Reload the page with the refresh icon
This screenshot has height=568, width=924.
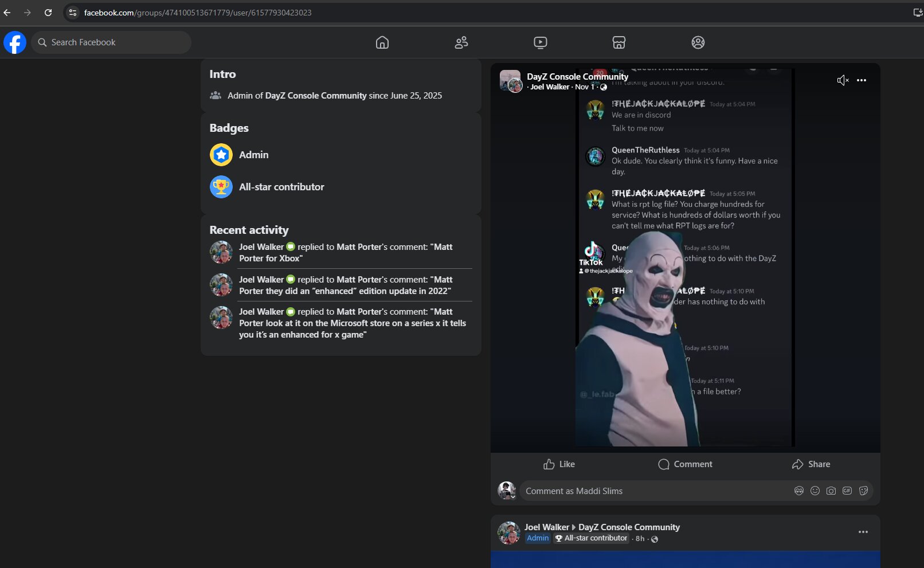(48, 13)
